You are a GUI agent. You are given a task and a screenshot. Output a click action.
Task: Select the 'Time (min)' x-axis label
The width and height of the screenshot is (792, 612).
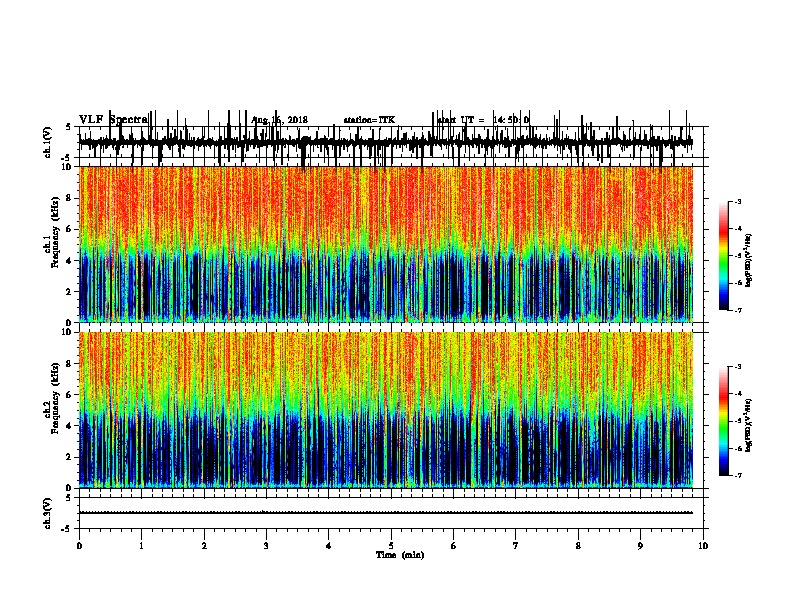coord(400,555)
